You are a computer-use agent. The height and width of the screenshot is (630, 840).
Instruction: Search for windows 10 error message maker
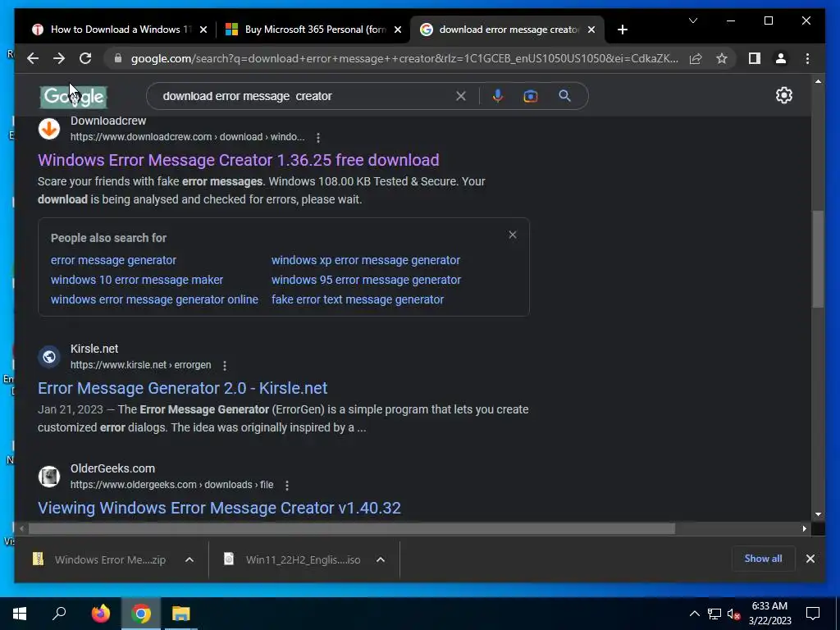pos(137,280)
